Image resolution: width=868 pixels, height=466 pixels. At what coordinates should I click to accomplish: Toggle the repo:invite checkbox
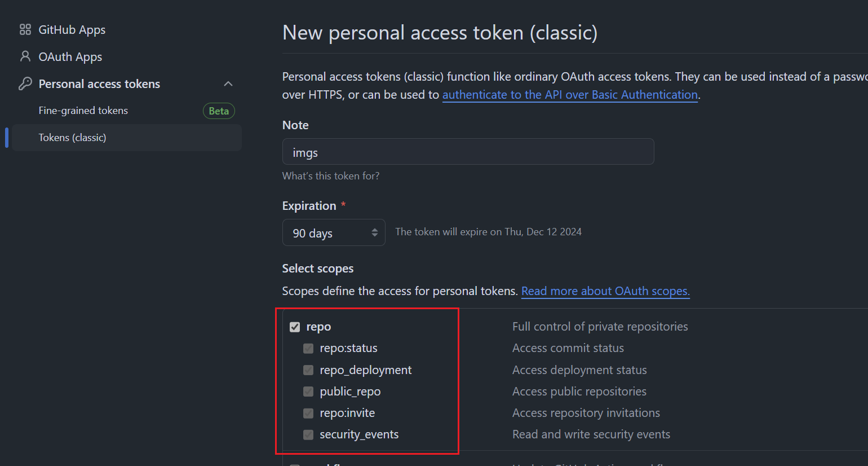tap(308, 413)
